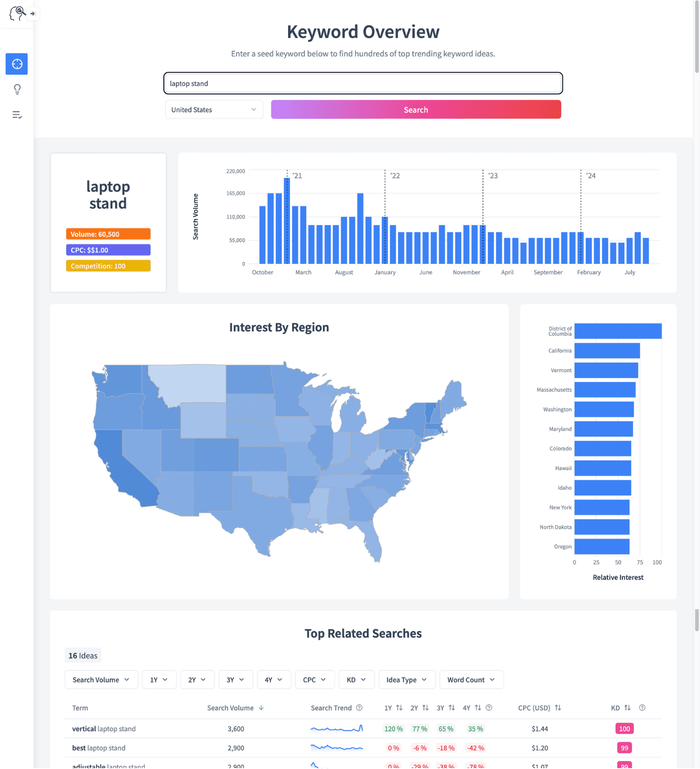Screen dimensions: 700x769
Task: Expand the sidebar using the arrow icon
Action: tap(33, 13)
